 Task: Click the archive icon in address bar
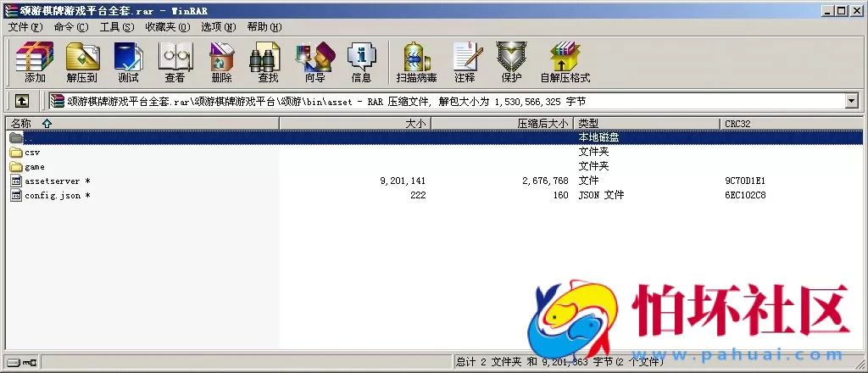click(57, 101)
